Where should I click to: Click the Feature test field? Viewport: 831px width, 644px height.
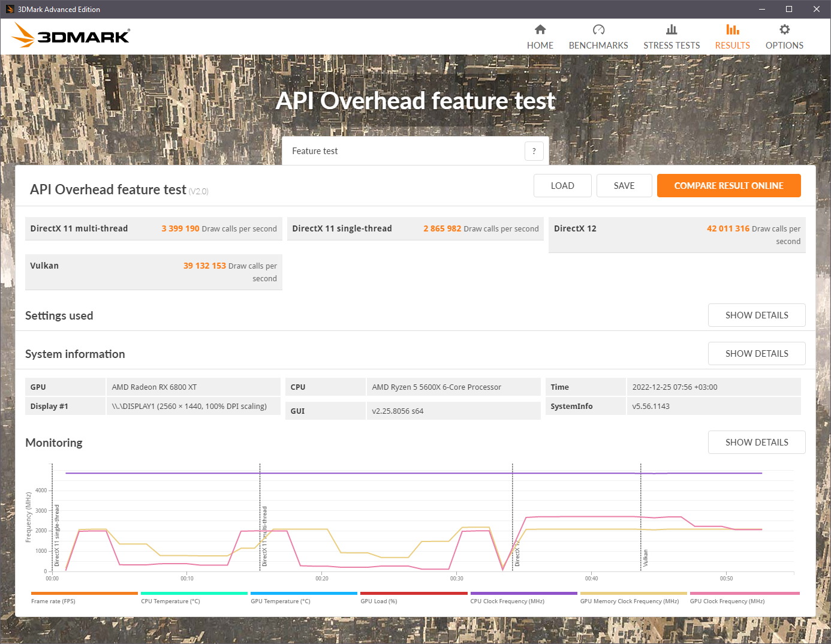tap(415, 151)
